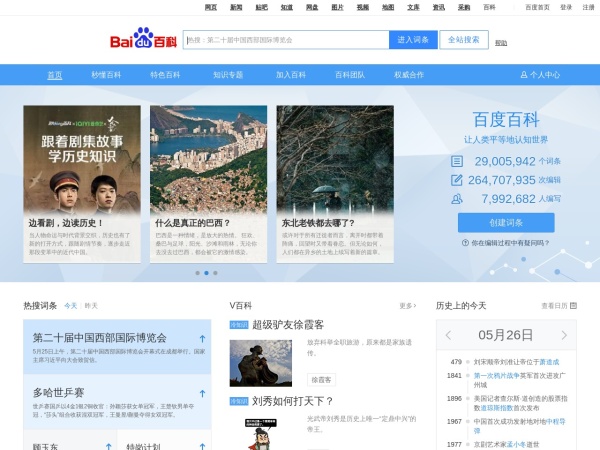Select second carousel dot indicator
Viewport: 600px width, 450px height.
pyautogui.click(x=206, y=273)
